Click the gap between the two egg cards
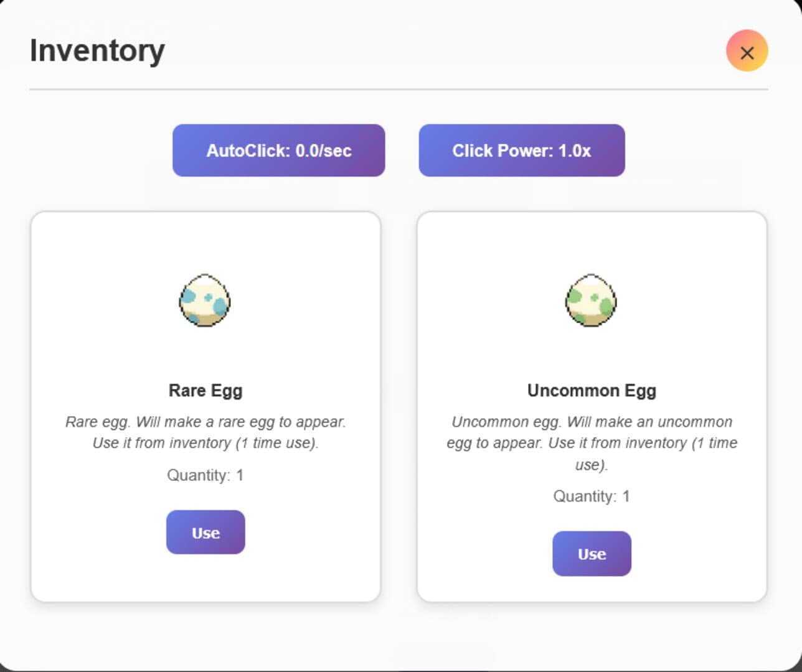Screen dimensions: 802x672 (x=399, y=407)
